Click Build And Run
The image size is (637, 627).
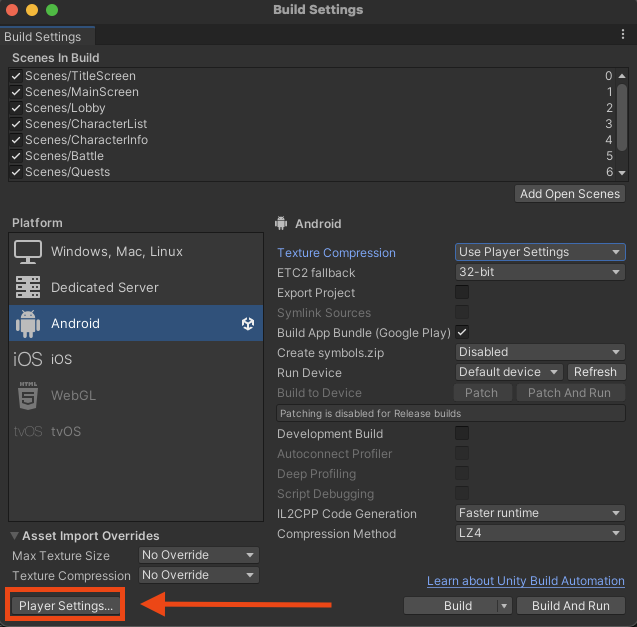tap(571, 606)
